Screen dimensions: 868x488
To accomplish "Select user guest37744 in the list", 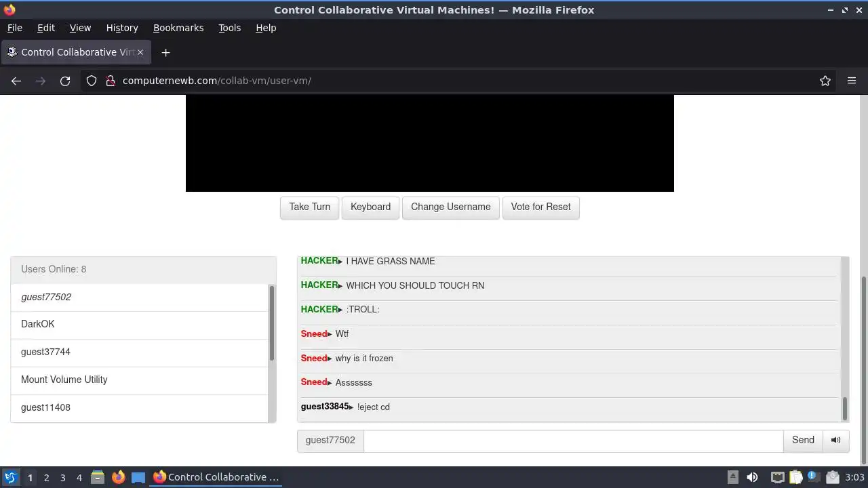I will [x=140, y=352].
